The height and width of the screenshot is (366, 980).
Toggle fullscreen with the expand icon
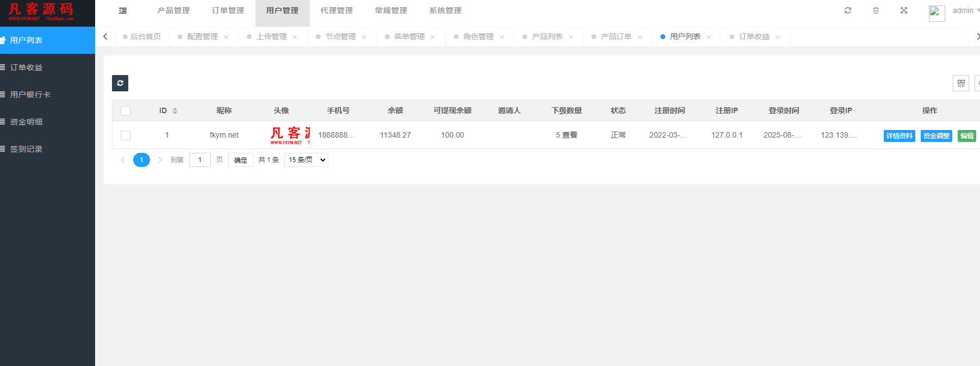click(904, 11)
